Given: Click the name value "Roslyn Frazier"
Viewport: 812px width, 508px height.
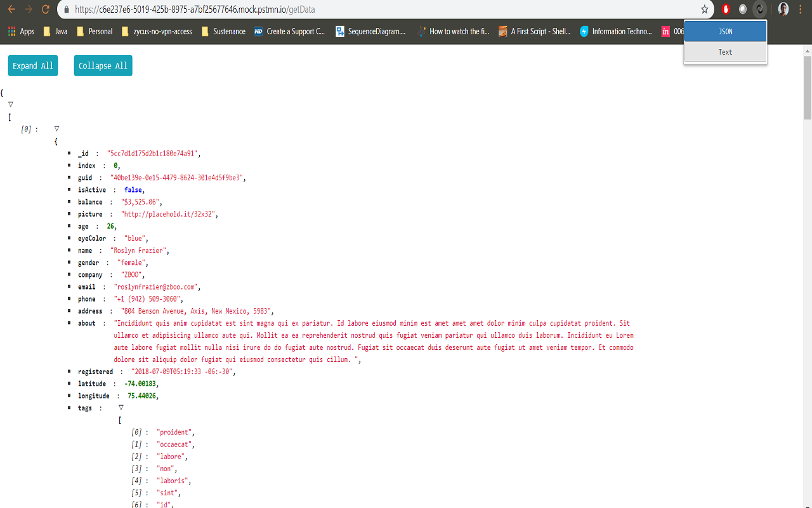Looking at the screenshot, I should pos(139,250).
